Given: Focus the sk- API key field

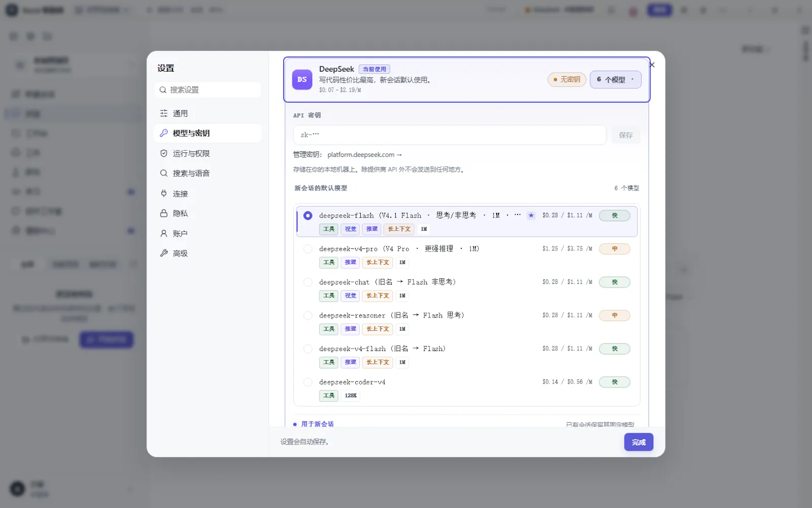Looking at the screenshot, I should pos(450,135).
